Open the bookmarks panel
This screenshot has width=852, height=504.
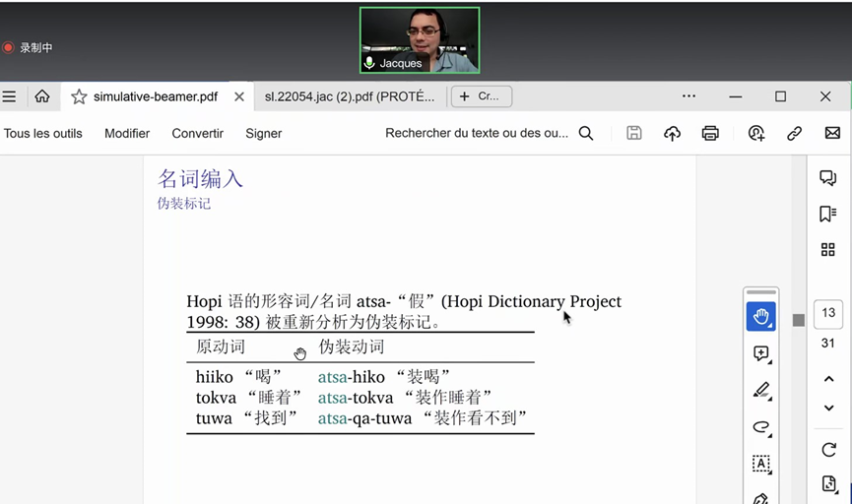point(827,214)
